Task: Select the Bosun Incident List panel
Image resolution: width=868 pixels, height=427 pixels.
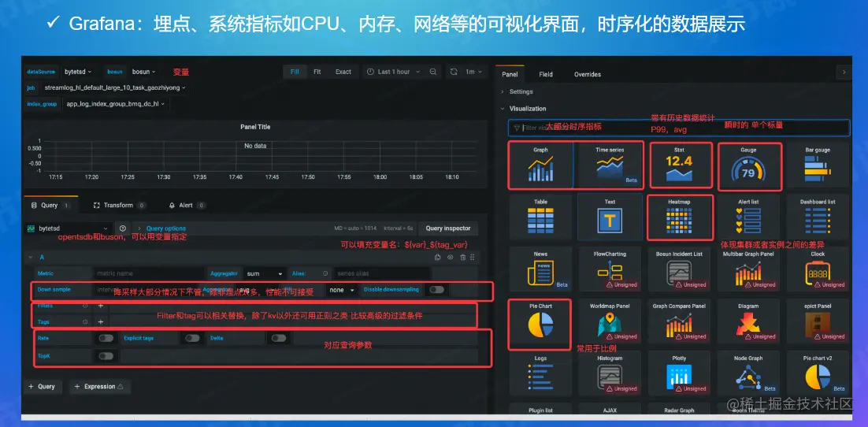Action: tap(679, 269)
